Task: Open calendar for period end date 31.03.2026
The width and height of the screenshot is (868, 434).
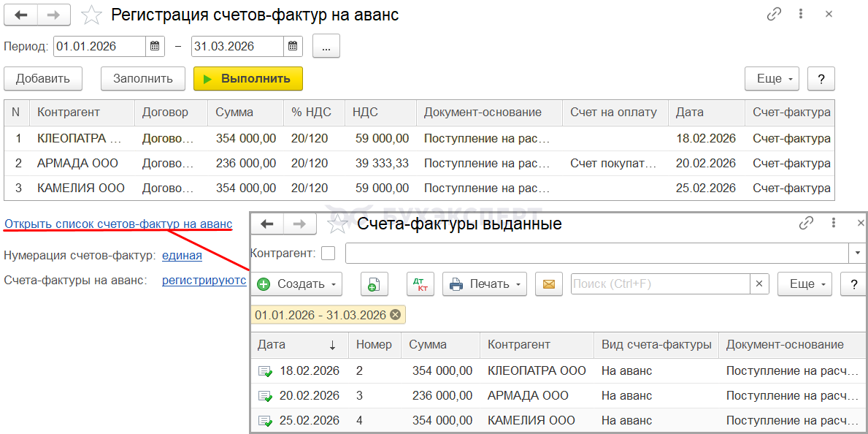Action: [293, 46]
